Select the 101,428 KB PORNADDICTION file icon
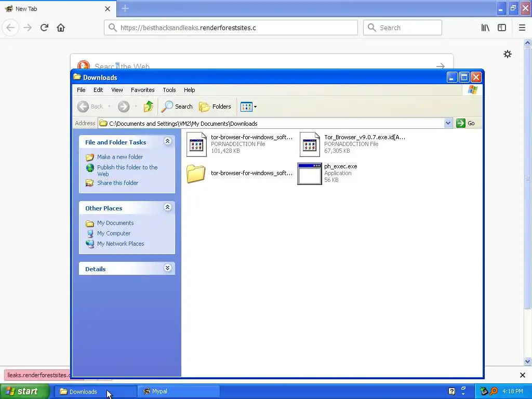The image size is (532, 399). coord(196,144)
